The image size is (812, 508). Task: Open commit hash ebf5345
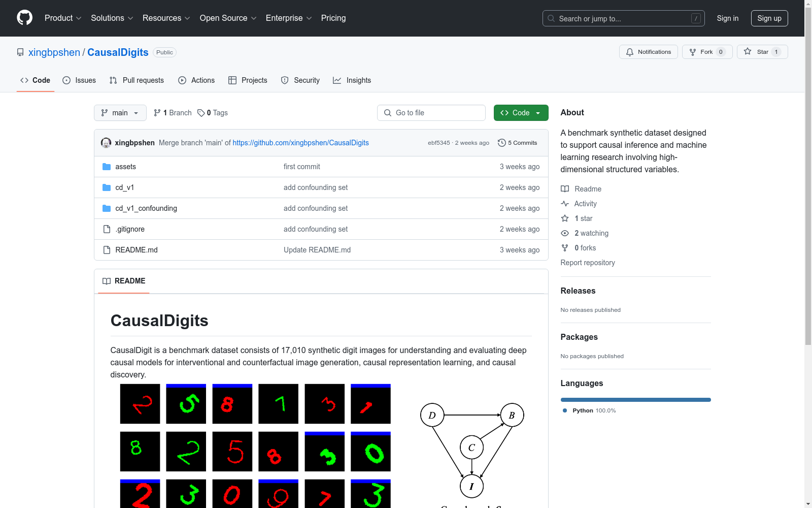point(439,143)
